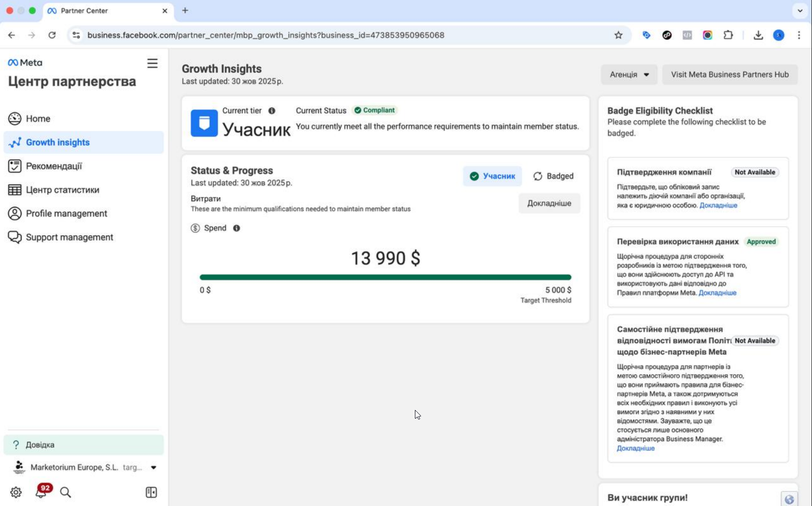Viewport: 812px width, 506px height.
Task: Open the browser extensions puzzle icon
Action: coord(728,35)
